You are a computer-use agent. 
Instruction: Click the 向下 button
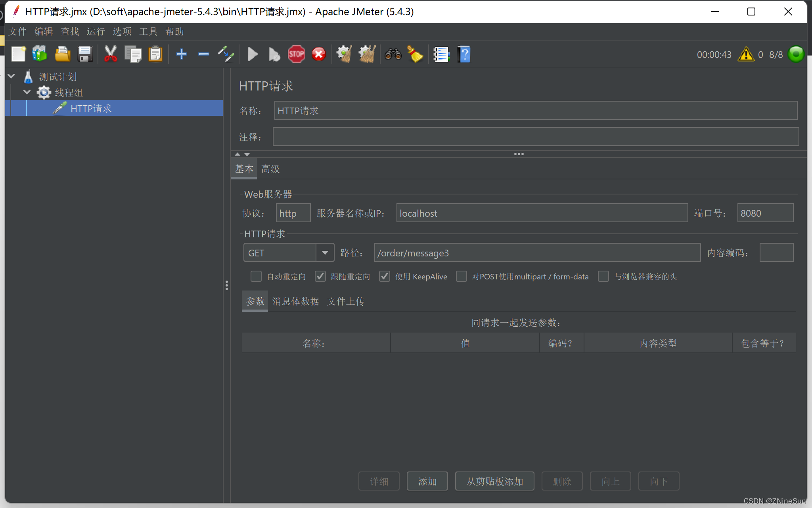pyautogui.click(x=659, y=481)
